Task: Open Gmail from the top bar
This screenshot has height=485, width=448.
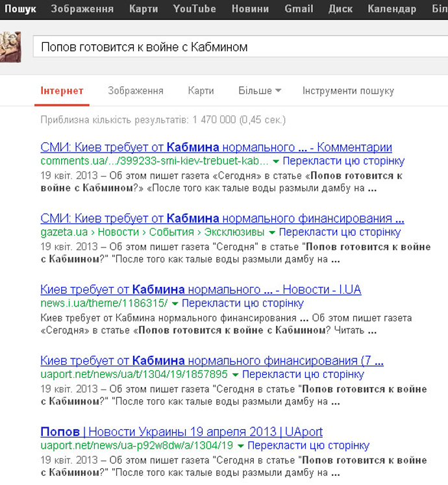Action: click(299, 8)
